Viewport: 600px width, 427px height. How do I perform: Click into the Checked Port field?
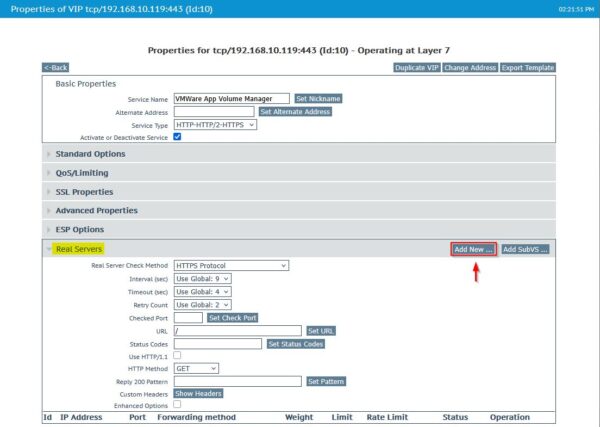pyautogui.click(x=188, y=318)
